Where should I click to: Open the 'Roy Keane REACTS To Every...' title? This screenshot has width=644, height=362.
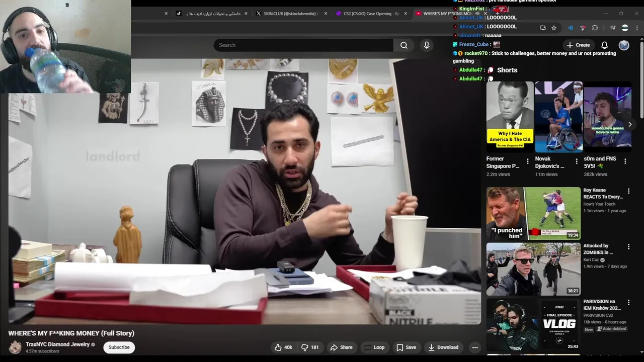(603, 194)
